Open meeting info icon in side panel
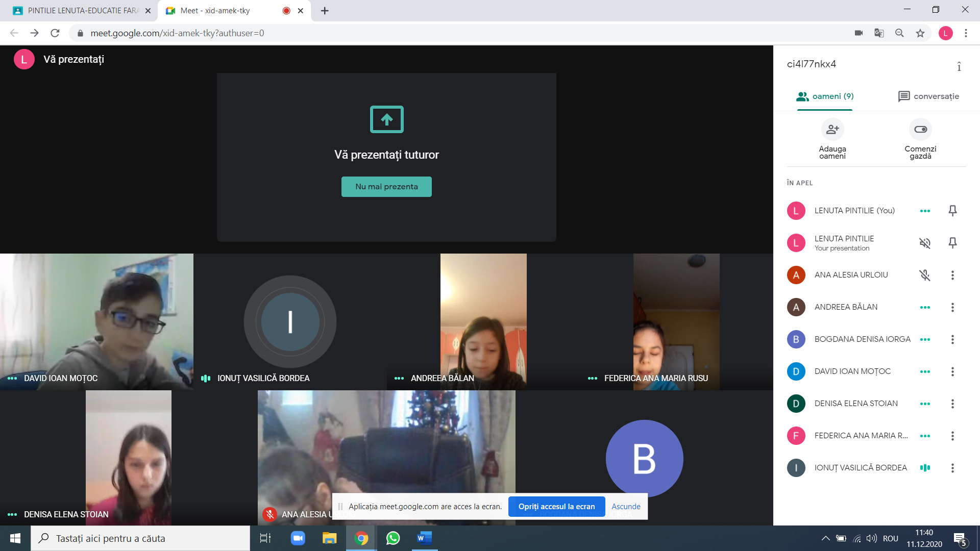Viewport: 980px width, 551px height. coord(959,66)
